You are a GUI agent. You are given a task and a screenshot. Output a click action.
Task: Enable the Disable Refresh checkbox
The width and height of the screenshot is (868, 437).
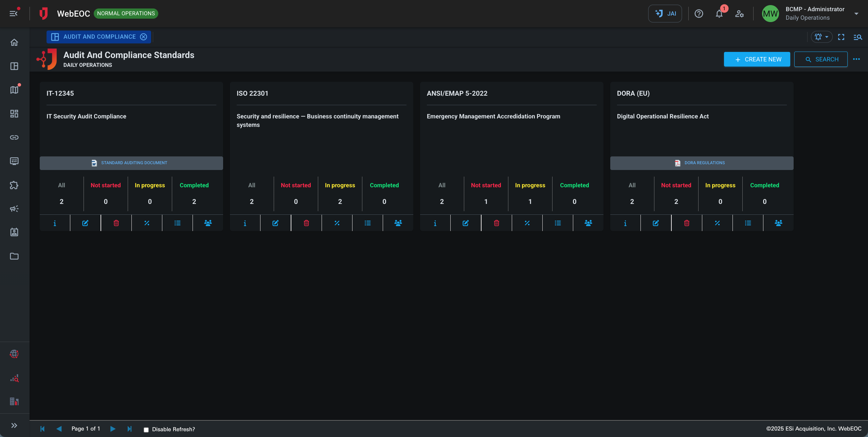[x=146, y=430]
